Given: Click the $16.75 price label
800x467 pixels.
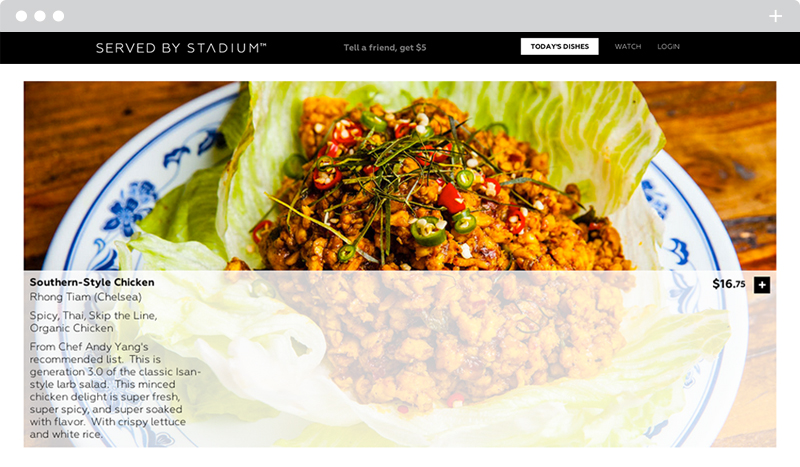Looking at the screenshot, I should pyautogui.click(x=729, y=284).
